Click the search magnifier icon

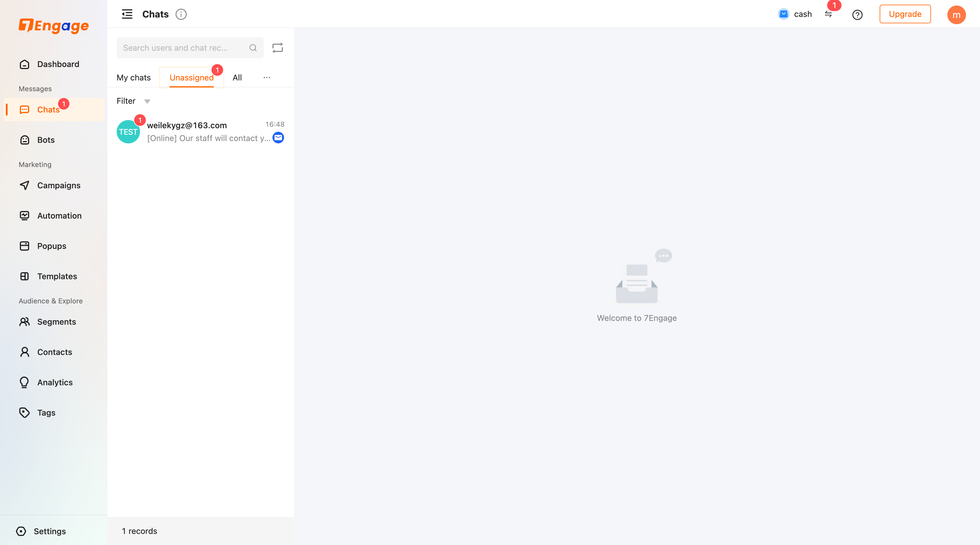[x=253, y=48]
